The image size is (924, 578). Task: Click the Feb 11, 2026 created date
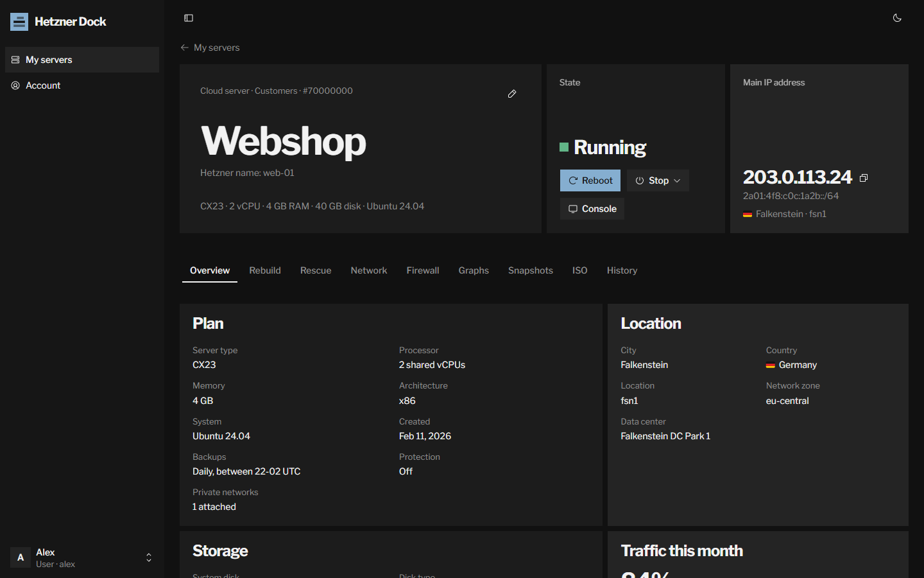pos(425,436)
